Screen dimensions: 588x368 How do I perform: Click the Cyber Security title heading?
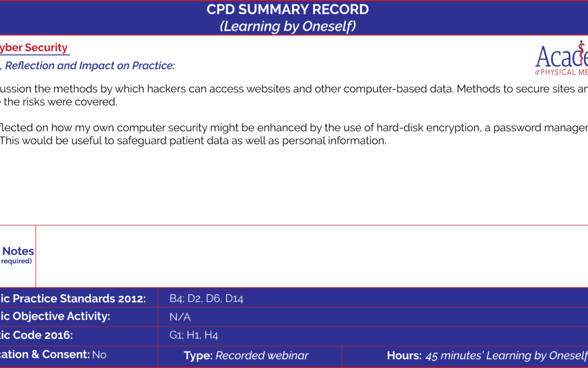34,47
